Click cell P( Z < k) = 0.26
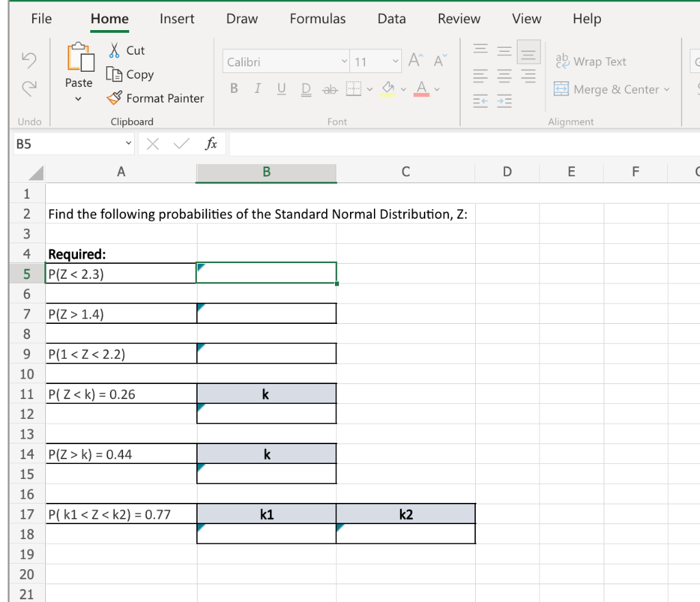 (121, 394)
